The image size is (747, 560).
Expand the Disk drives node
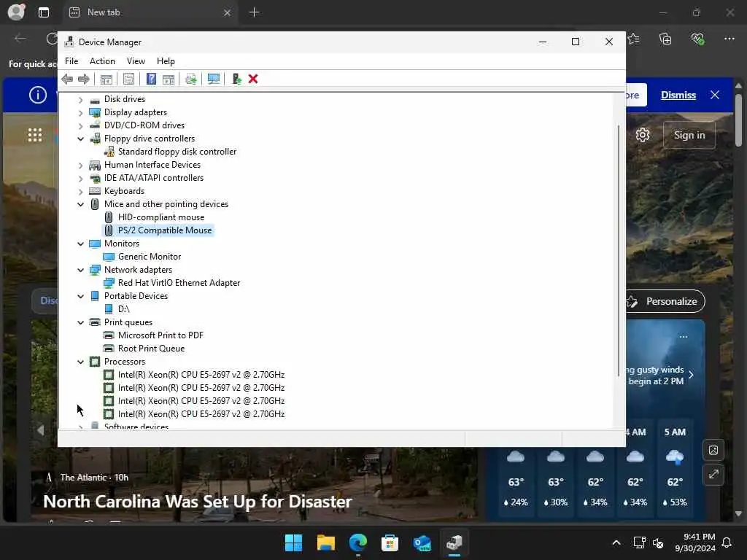tap(80, 99)
